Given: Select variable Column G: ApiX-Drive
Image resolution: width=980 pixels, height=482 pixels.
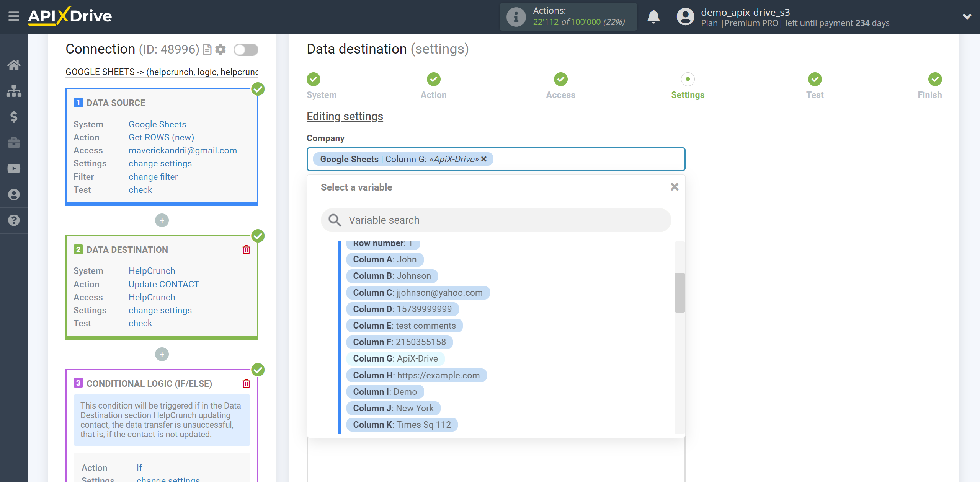Looking at the screenshot, I should click(395, 359).
